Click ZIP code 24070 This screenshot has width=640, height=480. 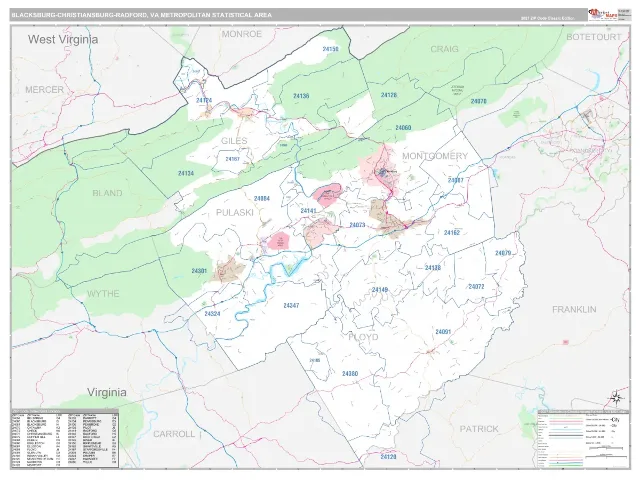point(478,101)
